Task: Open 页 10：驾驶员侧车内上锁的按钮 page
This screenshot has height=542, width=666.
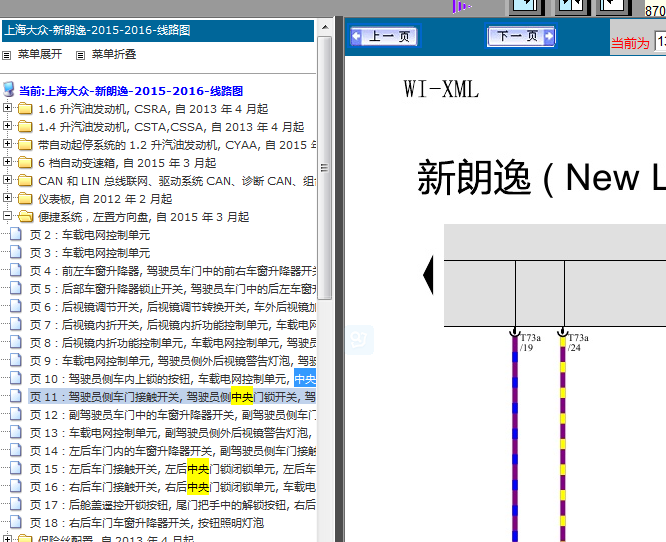Action: 173,379
